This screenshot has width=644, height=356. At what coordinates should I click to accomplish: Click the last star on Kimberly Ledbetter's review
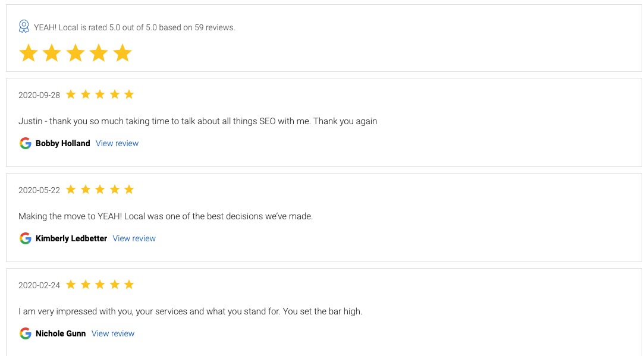(129, 189)
